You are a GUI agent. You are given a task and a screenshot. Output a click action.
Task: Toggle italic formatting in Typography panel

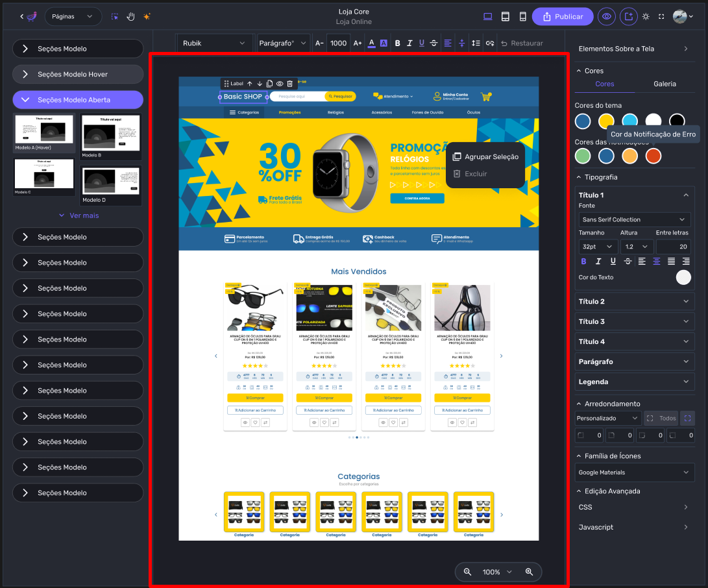click(598, 261)
